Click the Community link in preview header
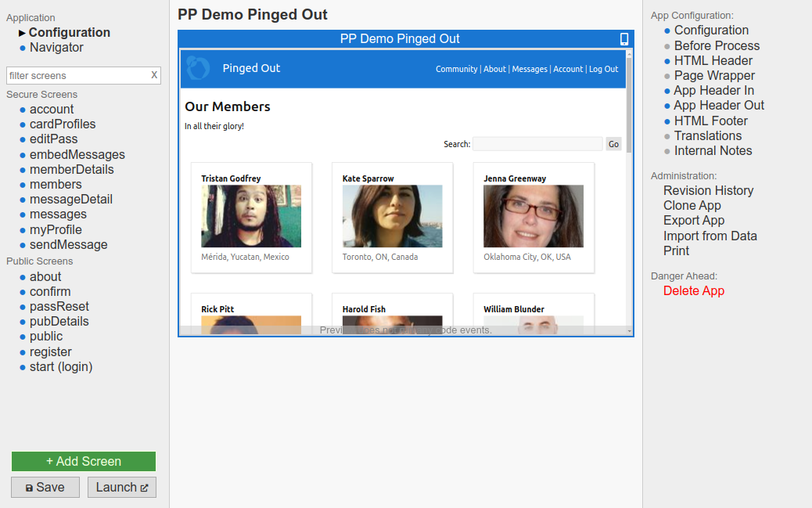Image resolution: width=812 pixels, height=508 pixels. [x=456, y=69]
